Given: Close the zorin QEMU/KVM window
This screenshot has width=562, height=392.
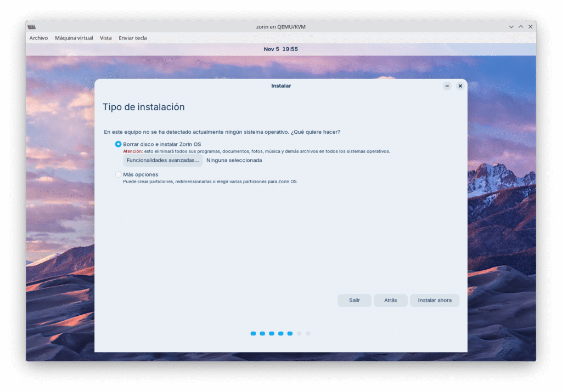Looking at the screenshot, I should [x=530, y=27].
